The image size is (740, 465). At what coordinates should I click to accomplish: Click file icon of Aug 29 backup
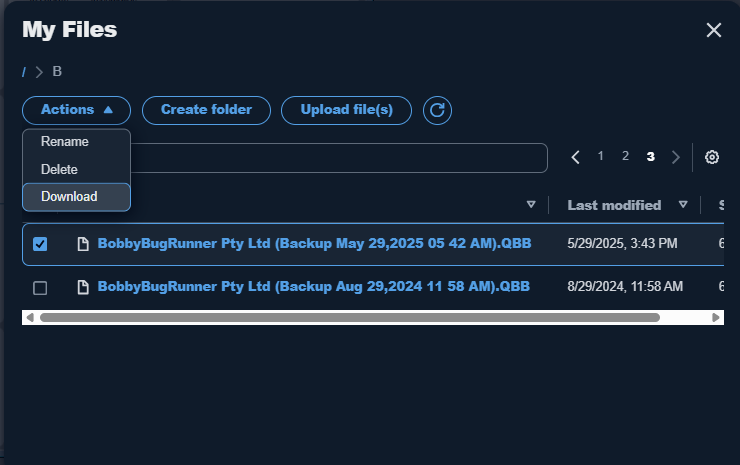point(83,287)
